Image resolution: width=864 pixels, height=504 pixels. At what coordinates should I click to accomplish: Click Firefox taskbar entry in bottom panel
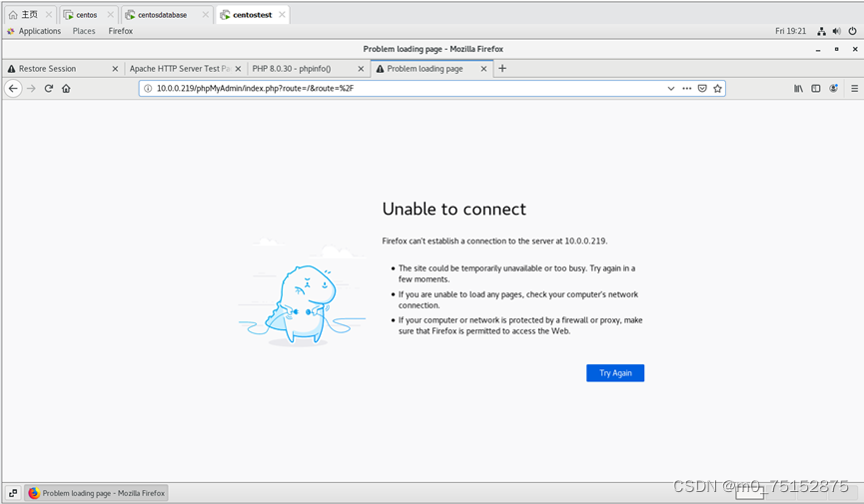[x=96, y=493]
